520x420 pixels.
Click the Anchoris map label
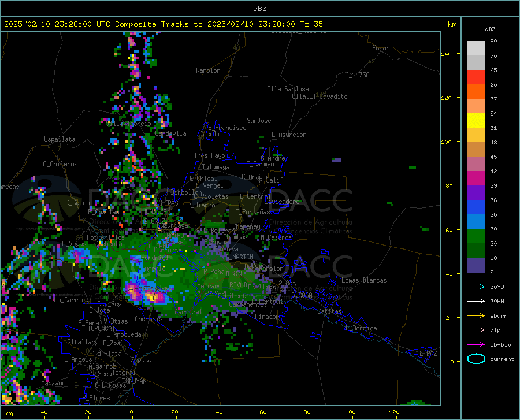pos(148,319)
